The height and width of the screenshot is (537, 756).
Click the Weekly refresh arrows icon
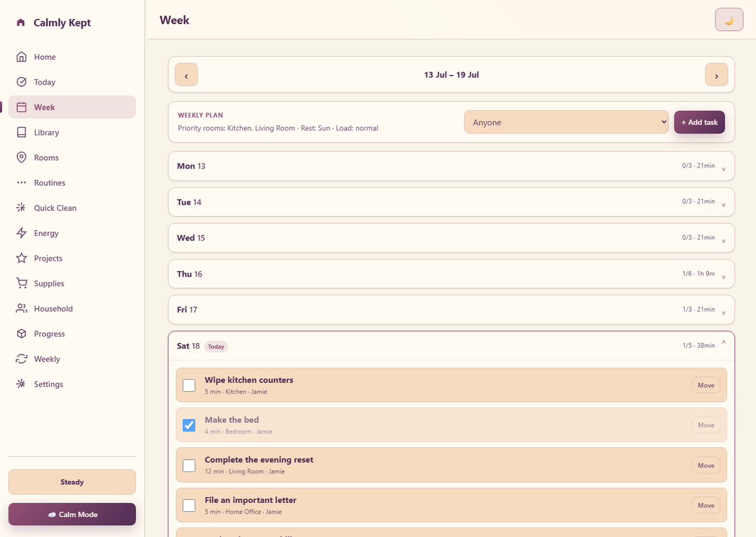pyautogui.click(x=21, y=359)
